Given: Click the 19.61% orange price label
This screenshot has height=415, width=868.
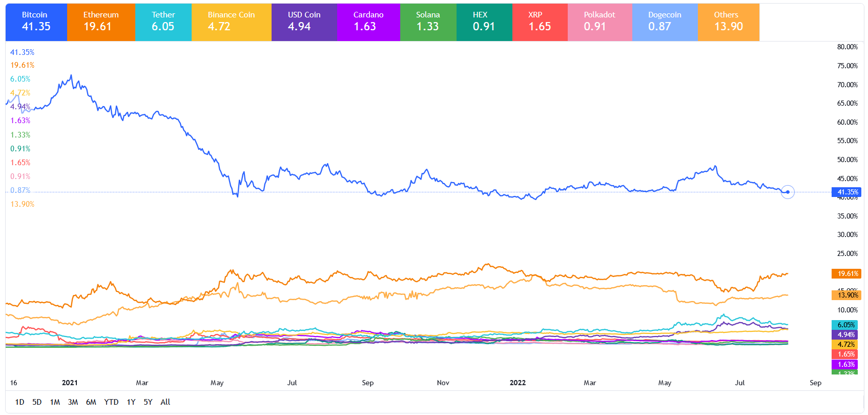Looking at the screenshot, I should pos(846,274).
